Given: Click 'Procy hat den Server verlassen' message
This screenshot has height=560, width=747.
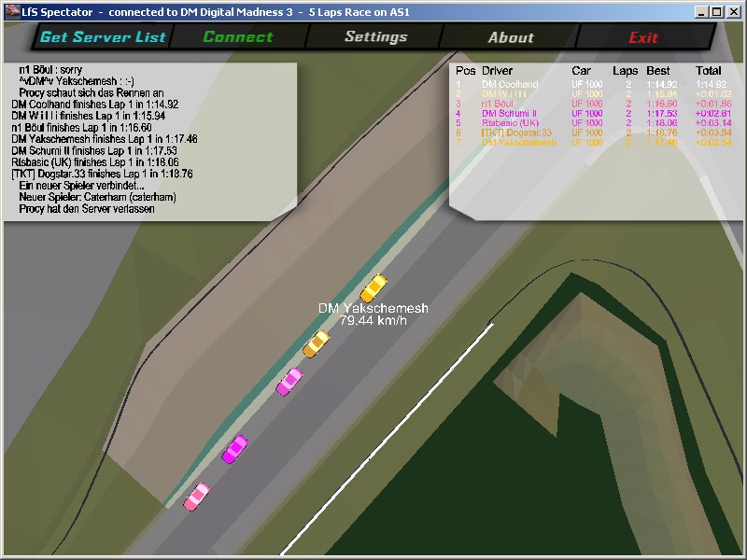Looking at the screenshot, I should [x=87, y=208].
